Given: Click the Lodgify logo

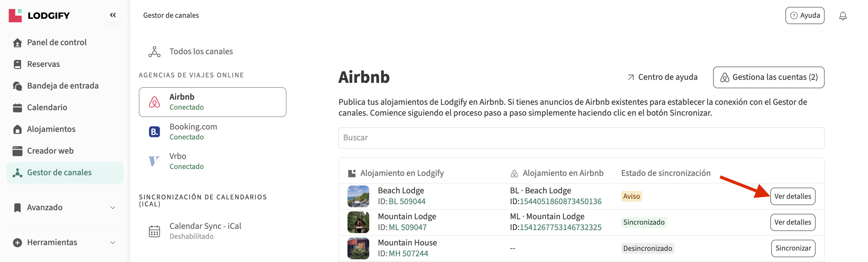Looking at the screenshot, I should click(39, 15).
